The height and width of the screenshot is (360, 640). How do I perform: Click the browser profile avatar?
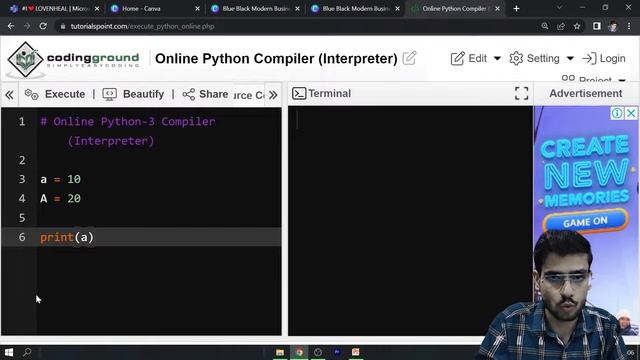coord(612,27)
